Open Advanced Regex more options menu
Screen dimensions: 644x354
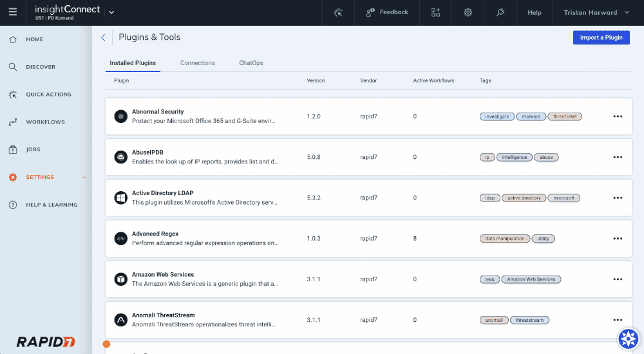(x=618, y=238)
